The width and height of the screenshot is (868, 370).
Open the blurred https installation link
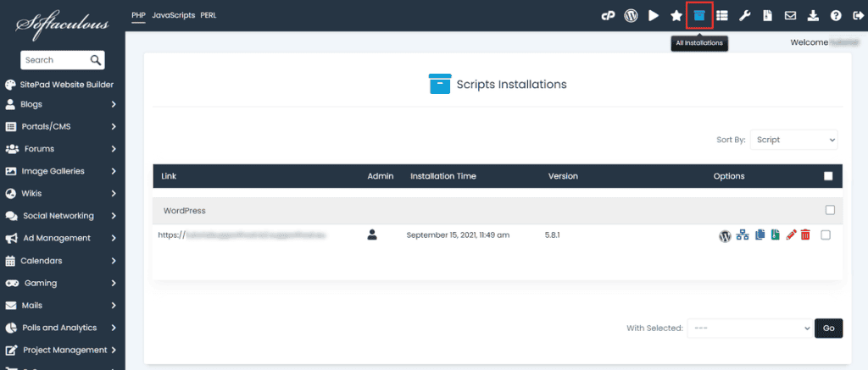coord(242,235)
